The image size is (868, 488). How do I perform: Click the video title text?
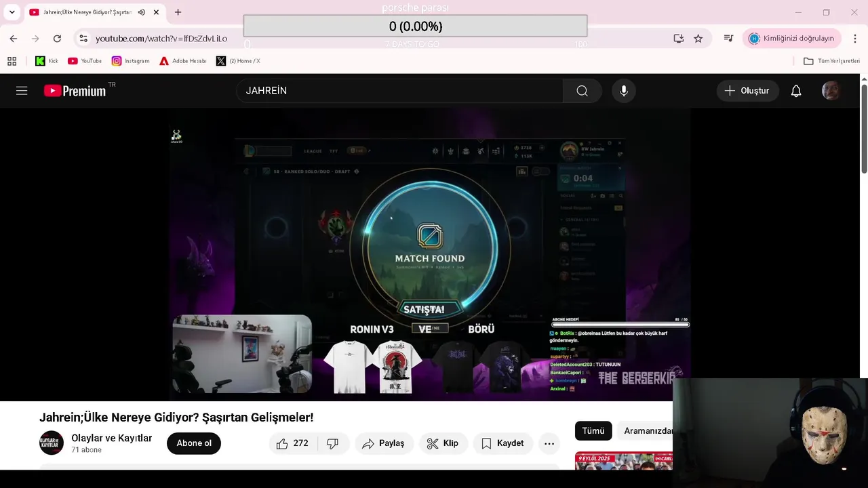176,418
